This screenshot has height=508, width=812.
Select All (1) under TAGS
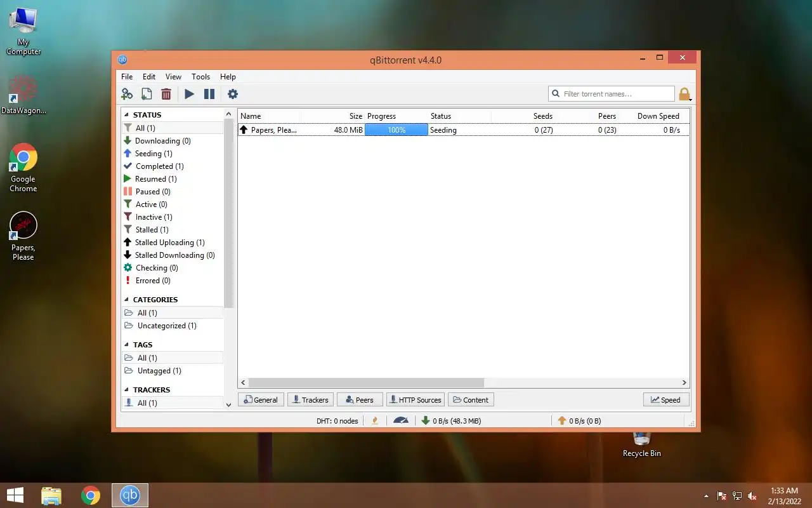point(173,358)
